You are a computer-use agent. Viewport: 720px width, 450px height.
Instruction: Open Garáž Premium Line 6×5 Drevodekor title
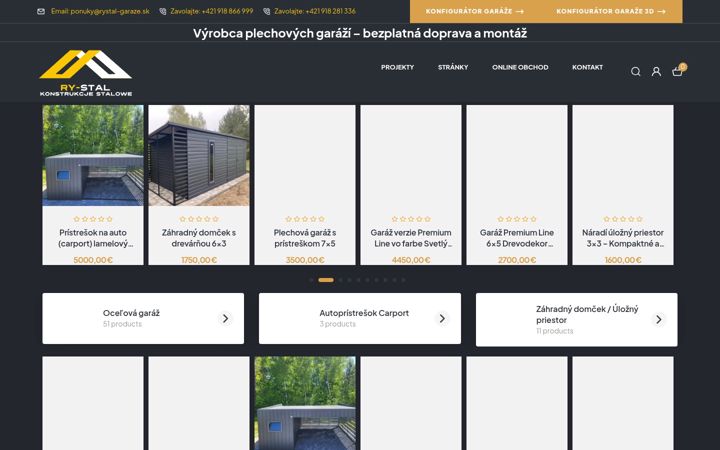pyautogui.click(x=517, y=238)
